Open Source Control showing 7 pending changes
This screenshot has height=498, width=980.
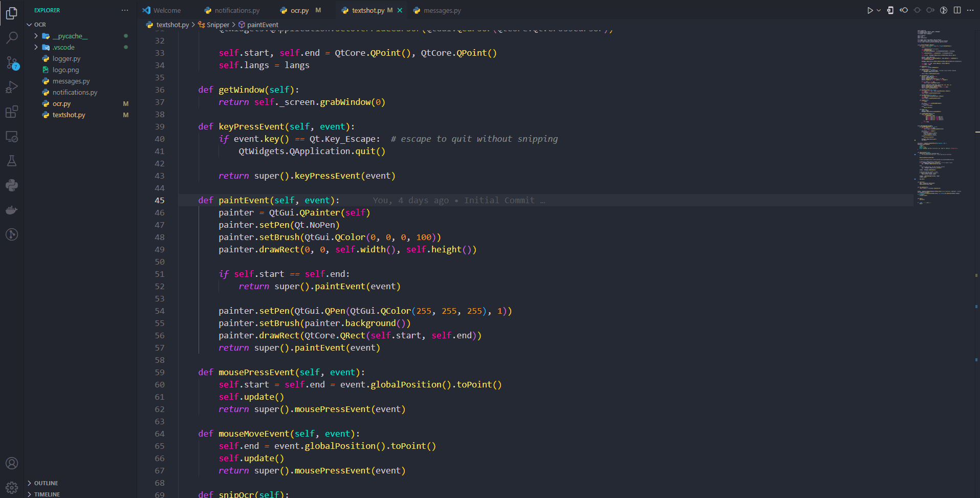click(12, 62)
